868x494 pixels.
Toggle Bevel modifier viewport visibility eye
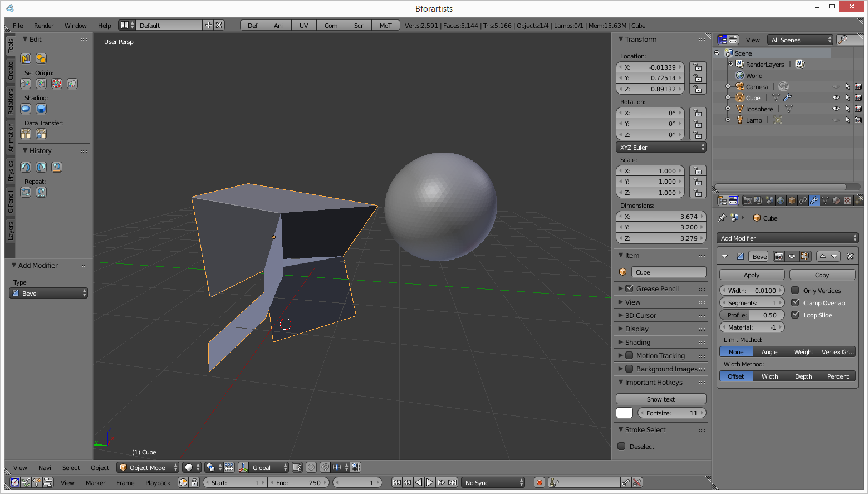pos(792,256)
